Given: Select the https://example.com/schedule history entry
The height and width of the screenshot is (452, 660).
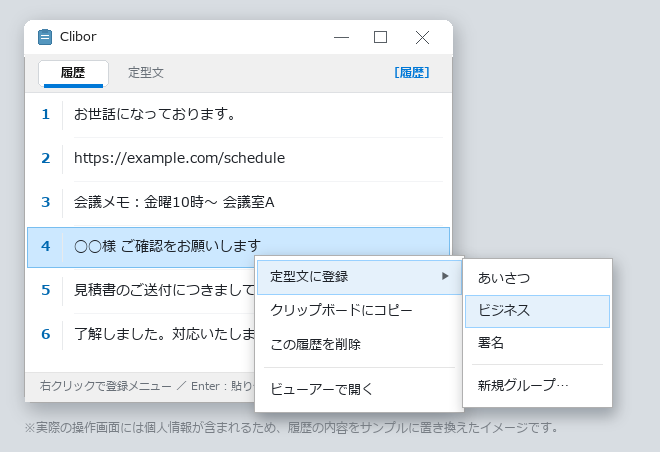Looking at the screenshot, I should click(x=238, y=158).
